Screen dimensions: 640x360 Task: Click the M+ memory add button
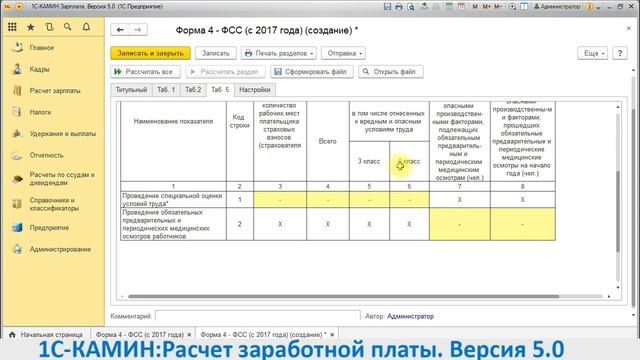coord(487,7)
